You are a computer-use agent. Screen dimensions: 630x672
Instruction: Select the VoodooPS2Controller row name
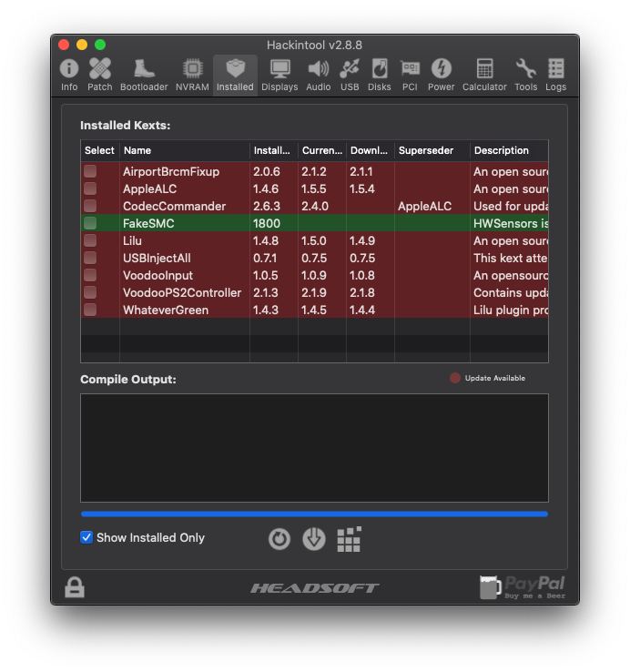point(182,292)
